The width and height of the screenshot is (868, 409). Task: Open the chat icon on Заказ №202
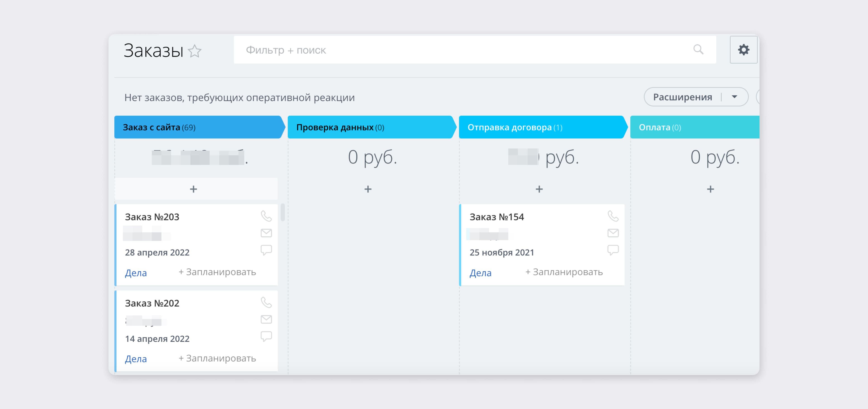[266, 336]
